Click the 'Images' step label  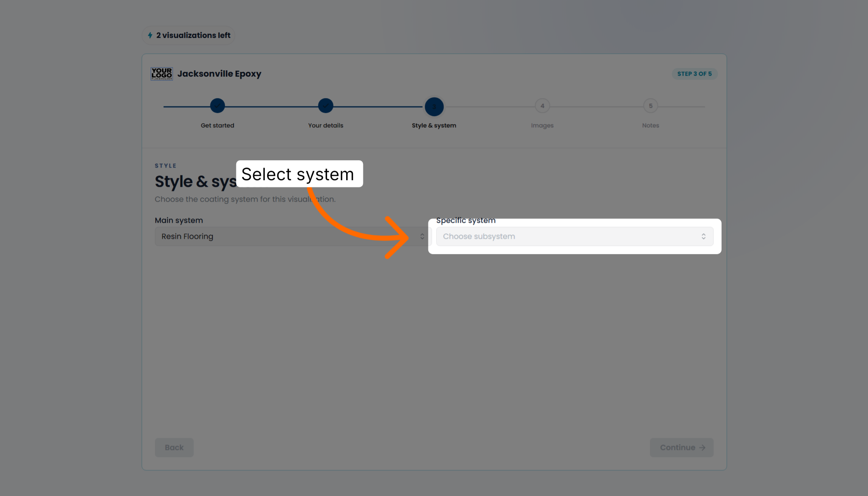point(542,125)
